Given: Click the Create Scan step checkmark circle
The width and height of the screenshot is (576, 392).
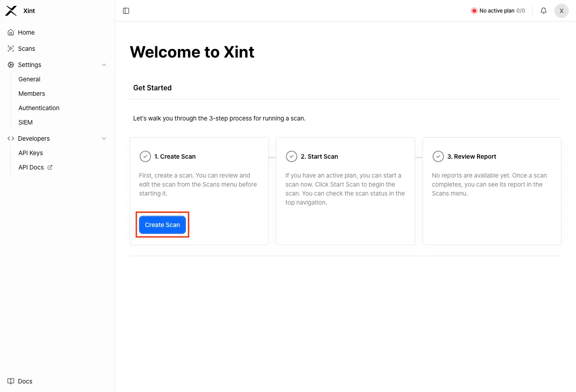Looking at the screenshot, I should pyautogui.click(x=145, y=156).
